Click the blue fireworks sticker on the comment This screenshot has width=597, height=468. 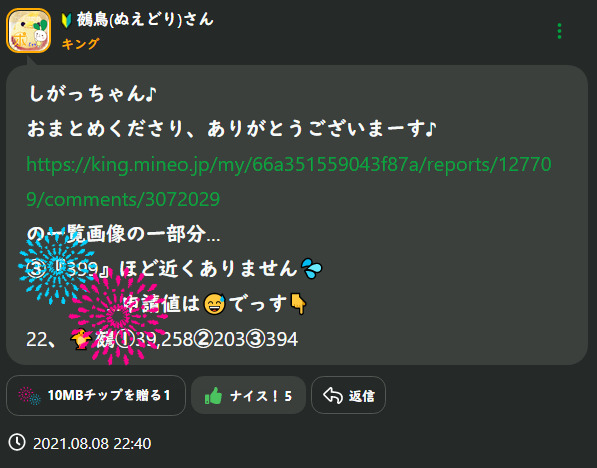57,266
